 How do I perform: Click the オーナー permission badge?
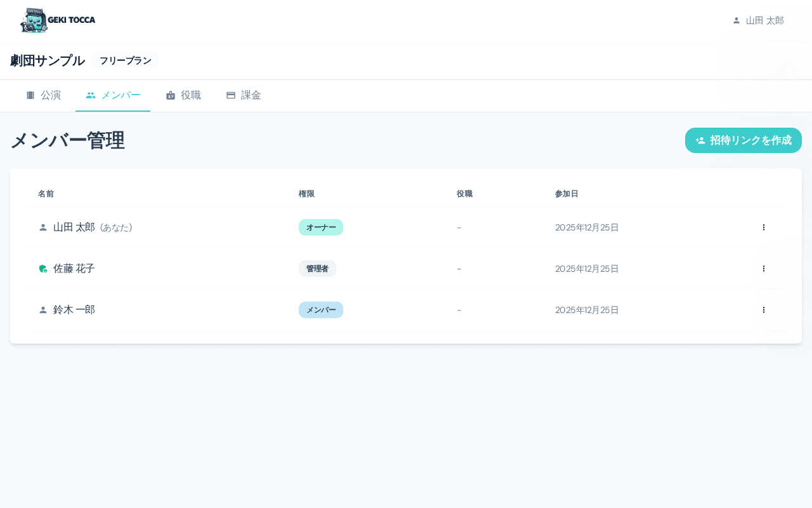click(321, 227)
